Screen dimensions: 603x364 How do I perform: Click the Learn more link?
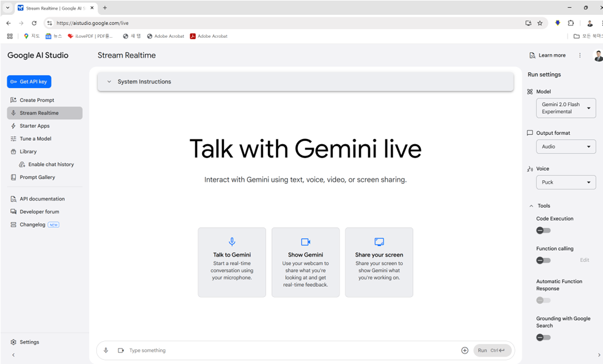pyautogui.click(x=547, y=56)
